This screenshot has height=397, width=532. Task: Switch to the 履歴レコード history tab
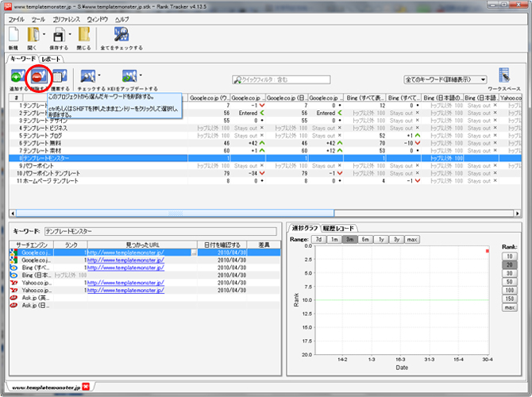pos(338,229)
